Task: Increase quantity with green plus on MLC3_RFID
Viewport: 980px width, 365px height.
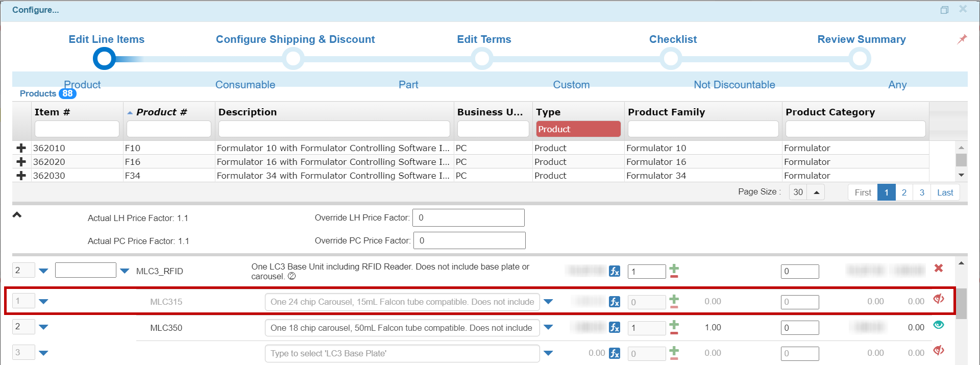Action: [674, 267]
